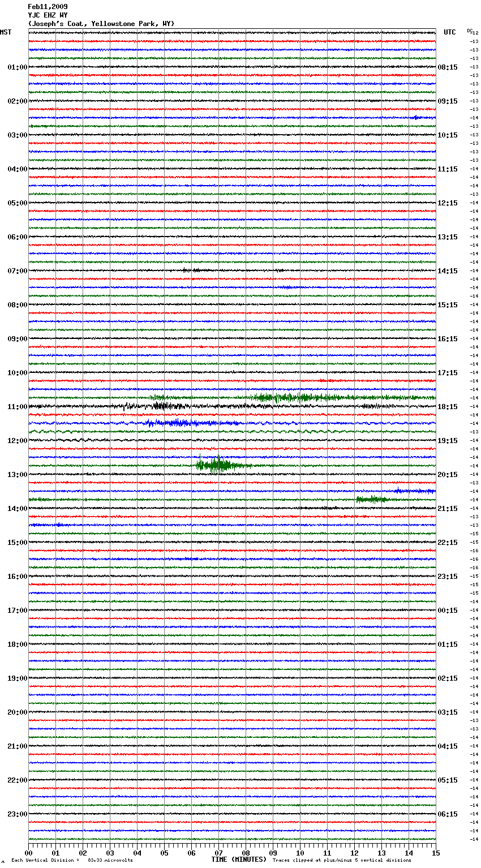The image size is (481, 868).
Task: Select the 10:00 MST time label
Action: tap(18, 373)
